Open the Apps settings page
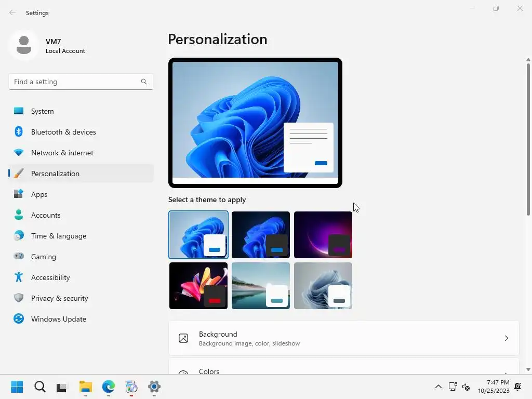 point(81,194)
